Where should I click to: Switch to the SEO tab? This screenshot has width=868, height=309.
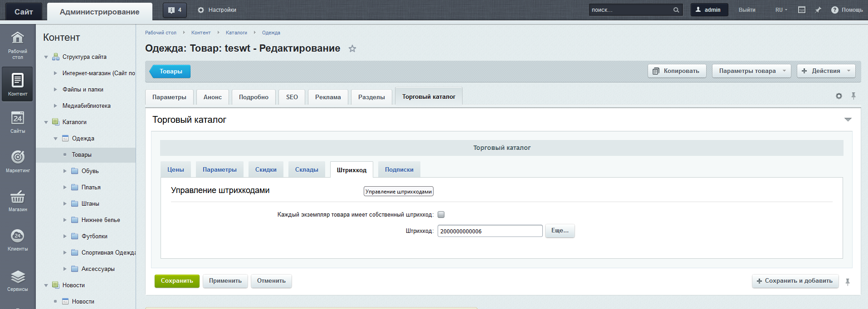[x=292, y=97]
